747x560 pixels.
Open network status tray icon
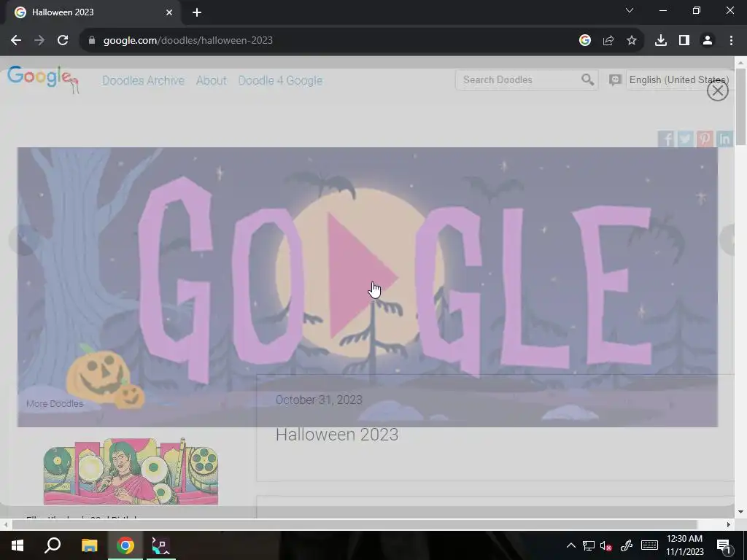point(589,545)
